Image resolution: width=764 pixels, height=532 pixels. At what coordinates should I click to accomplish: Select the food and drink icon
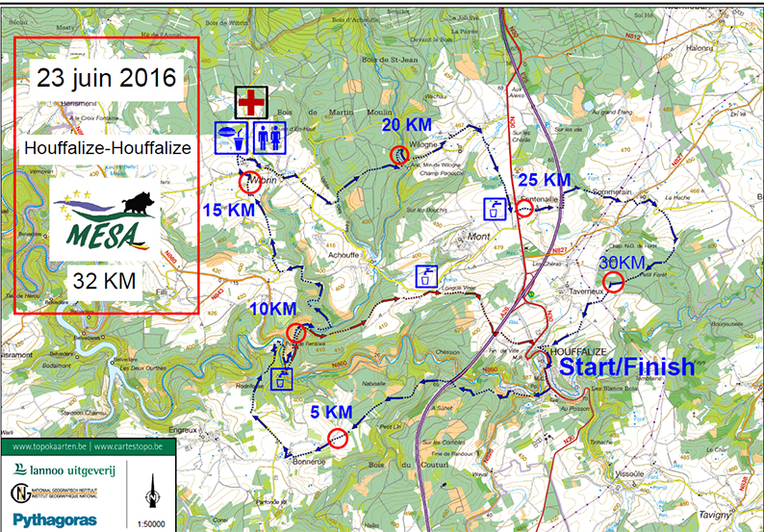(232, 138)
